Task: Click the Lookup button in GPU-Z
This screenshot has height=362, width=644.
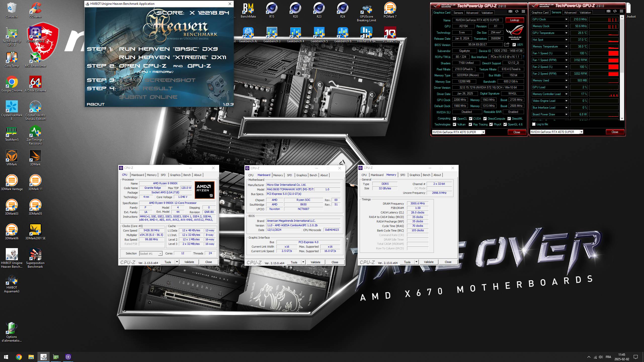Action: (x=514, y=20)
